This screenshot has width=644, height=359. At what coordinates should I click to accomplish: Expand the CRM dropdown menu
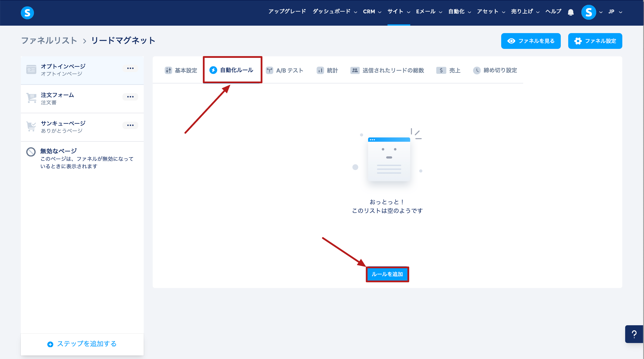[x=372, y=12]
